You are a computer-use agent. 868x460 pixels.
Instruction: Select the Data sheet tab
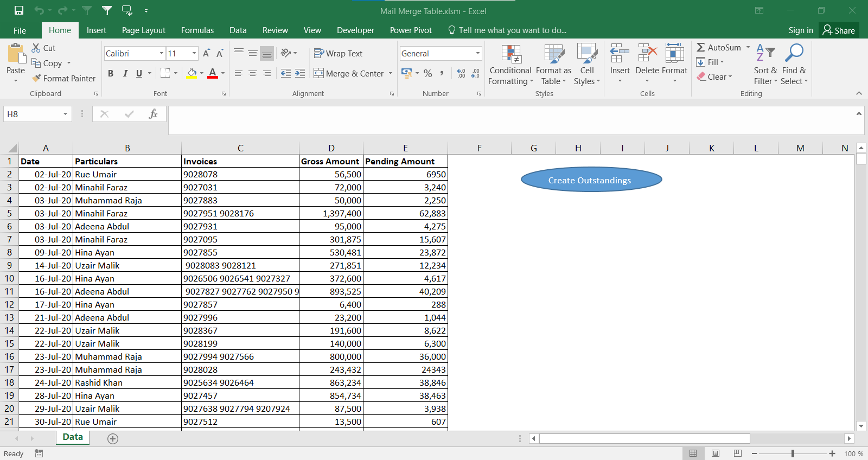(x=73, y=437)
